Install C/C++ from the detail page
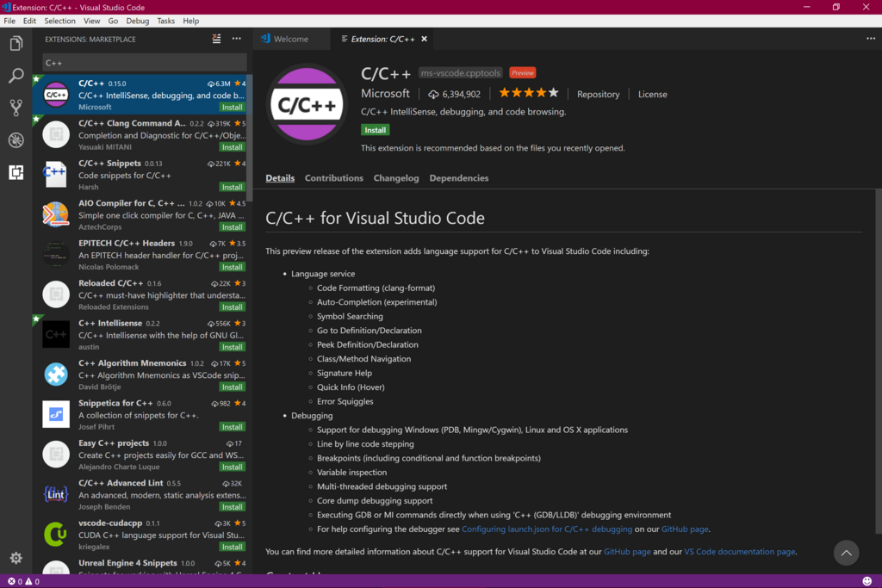Screen dimensions: 882x588 (376, 130)
